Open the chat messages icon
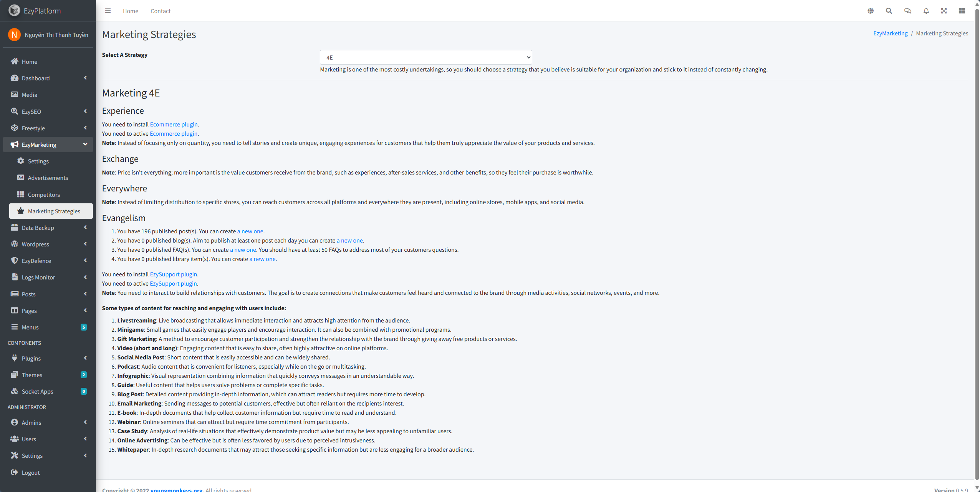This screenshot has height=492, width=980. click(908, 11)
